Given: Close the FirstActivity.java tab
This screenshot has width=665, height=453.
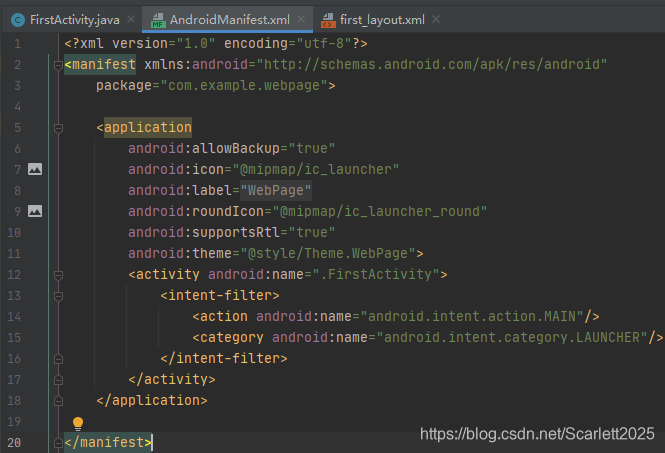Looking at the screenshot, I should (x=131, y=19).
